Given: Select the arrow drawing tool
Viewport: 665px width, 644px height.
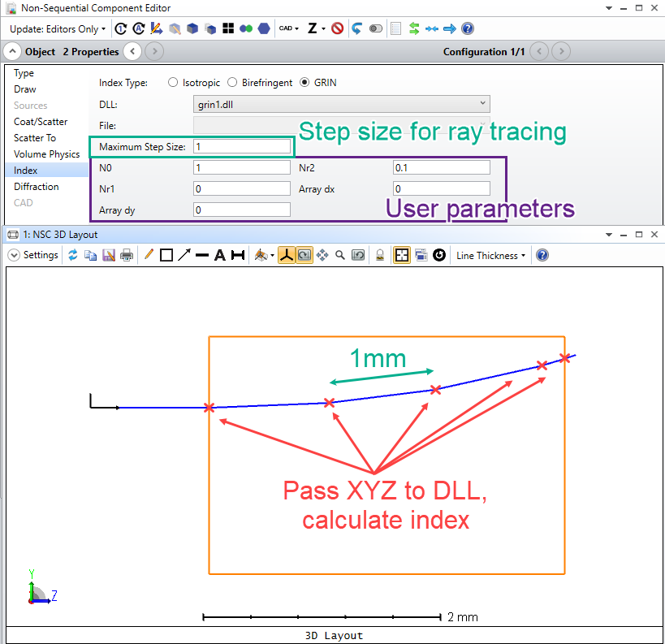Looking at the screenshot, I should [x=184, y=255].
